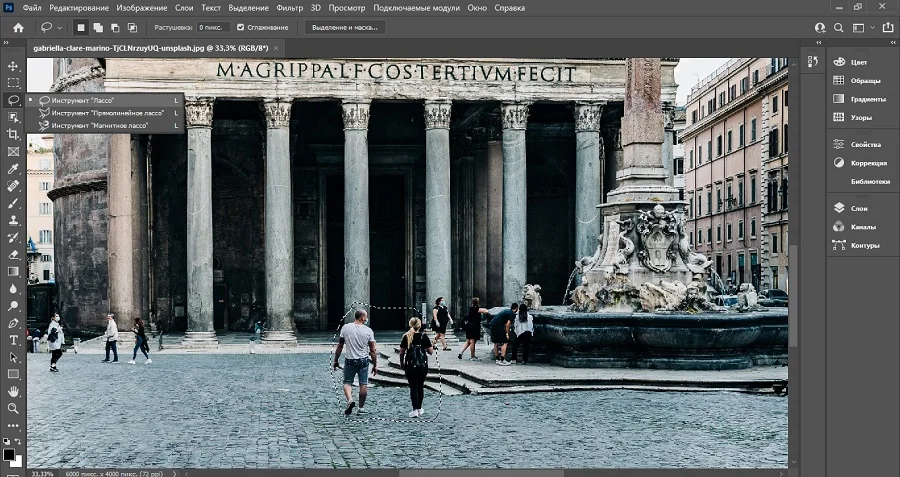The height and width of the screenshot is (477, 900).
Task: Open the Образцы panel
Action: tap(863, 80)
